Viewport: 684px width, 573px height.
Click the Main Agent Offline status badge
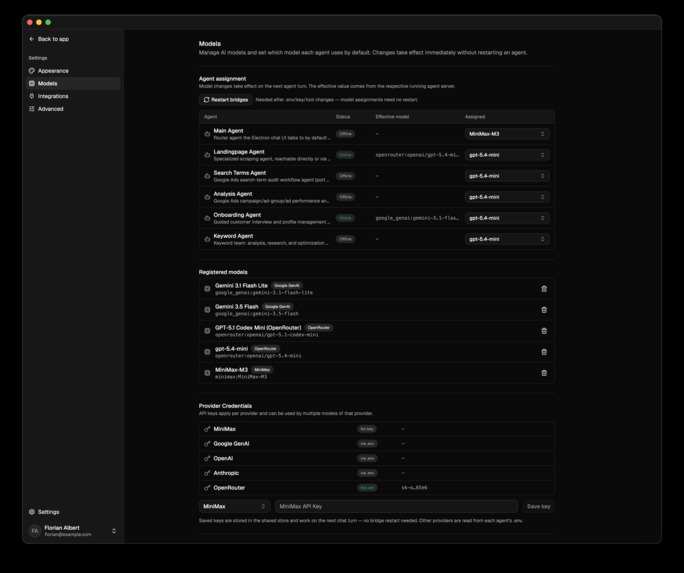pos(345,134)
